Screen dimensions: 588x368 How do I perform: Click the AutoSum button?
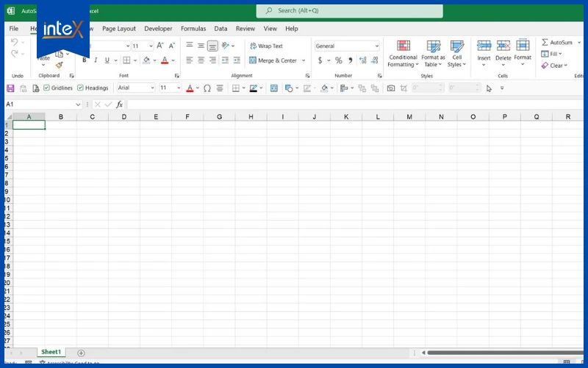pyautogui.click(x=557, y=43)
